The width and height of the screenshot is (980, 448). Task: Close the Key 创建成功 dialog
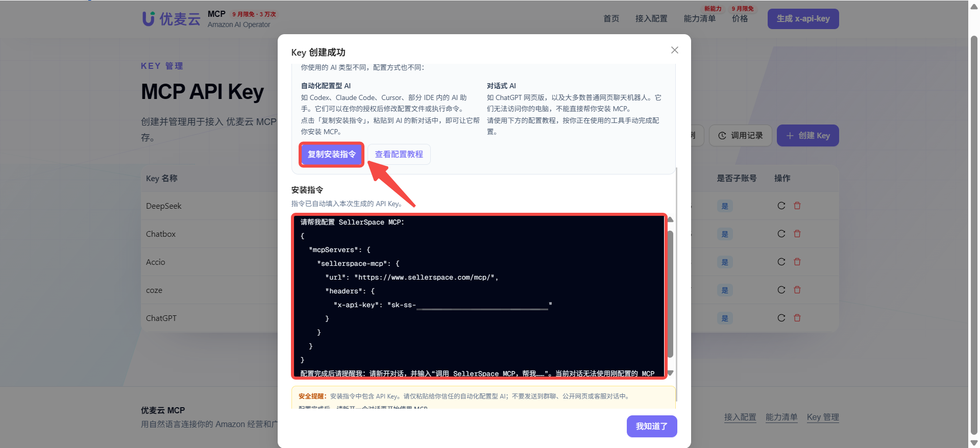[x=674, y=50]
